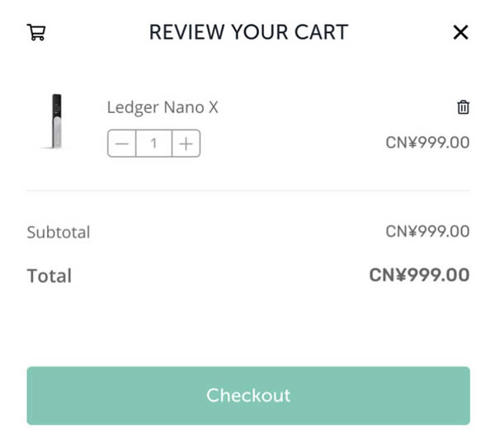Screen dimensions: 495x448
Task: Decrease quantity with the minus button
Action: tap(122, 144)
